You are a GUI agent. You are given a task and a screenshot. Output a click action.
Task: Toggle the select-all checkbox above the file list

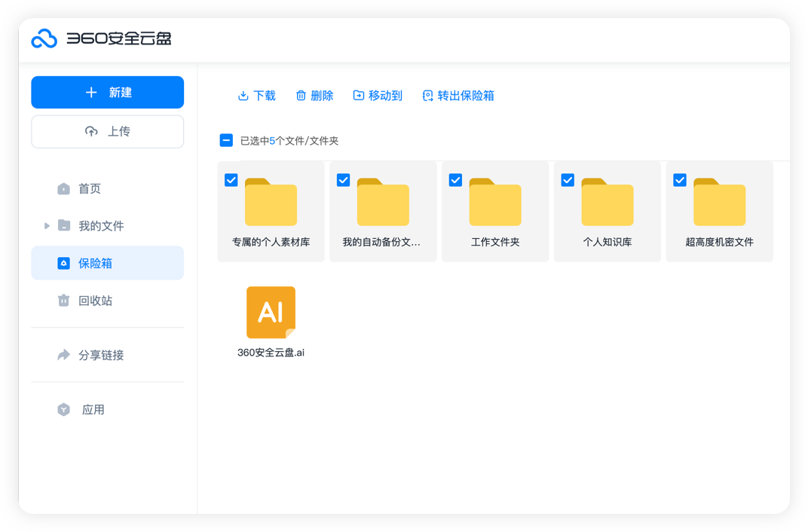(225, 140)
